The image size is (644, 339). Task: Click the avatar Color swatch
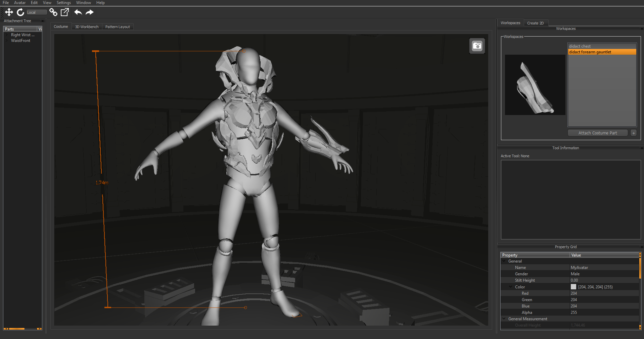pyautogui.click(x=573, y=287)
